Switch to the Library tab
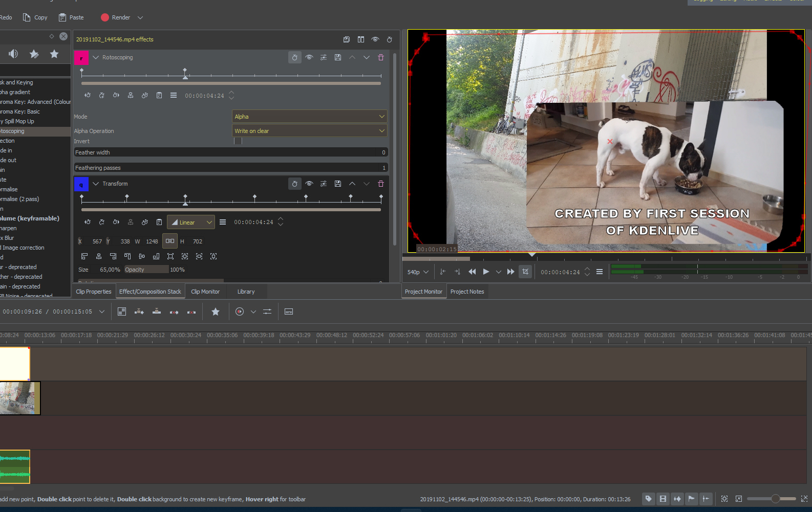This screenshot has height=512, width=812. [246, 292]
